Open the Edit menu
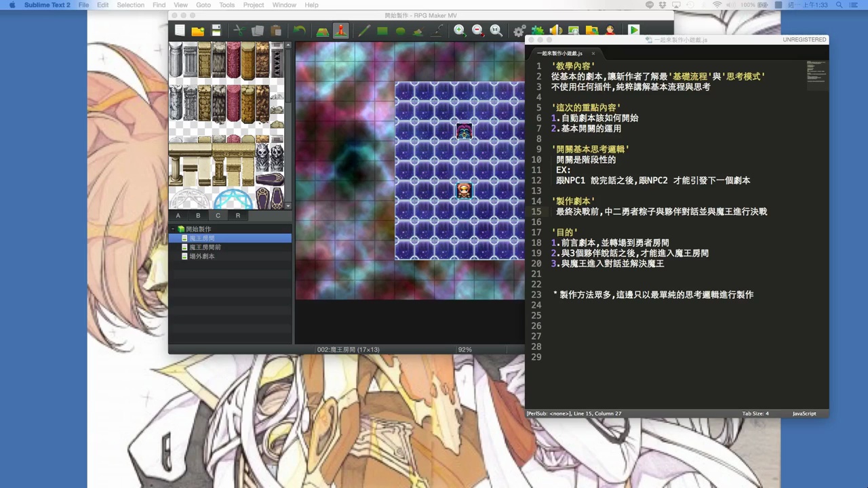Screen dimensions: 868x488 click(102, 5)
